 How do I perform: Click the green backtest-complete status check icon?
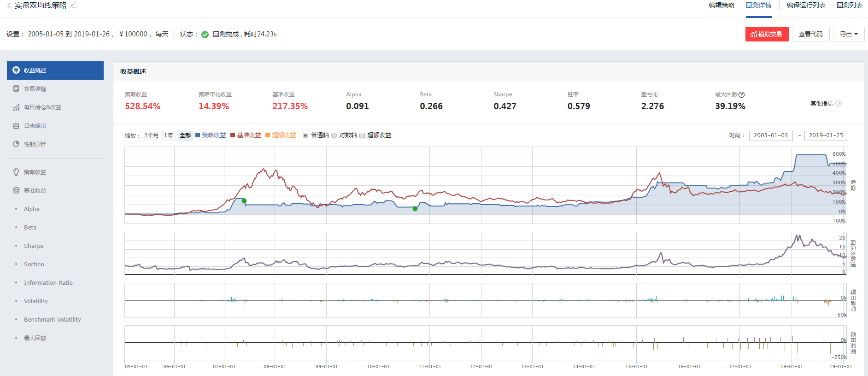[x=205, y=35]
